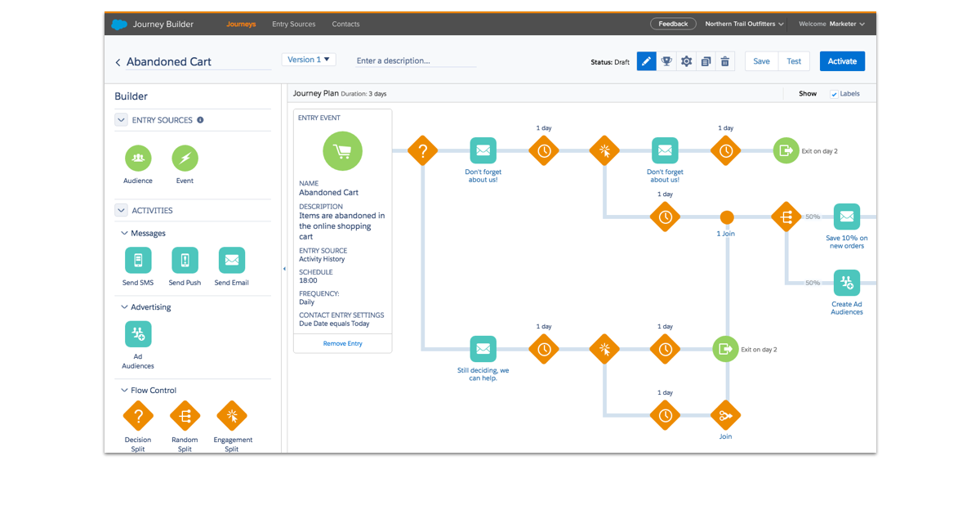The width and height of the screenshot is (980, 523).
Task: Toggle the Labels checkbox
Action: 834,94
